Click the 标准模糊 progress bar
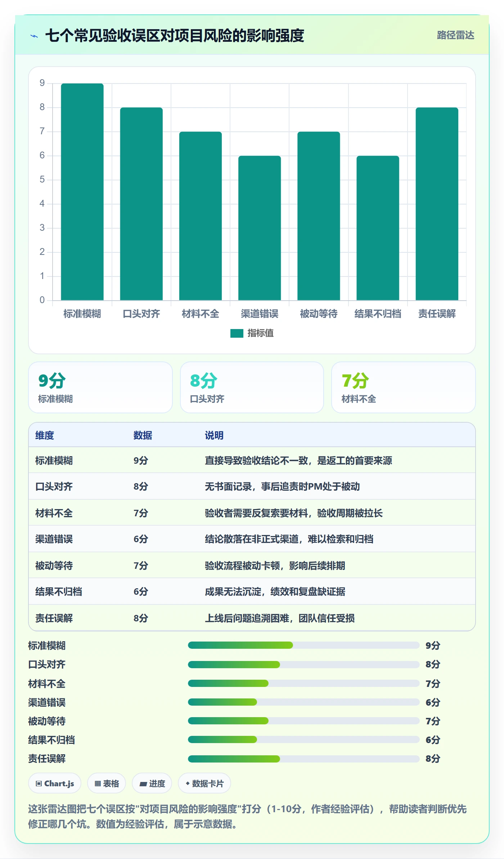Screen dimensions: 504x859 (304, 645)
